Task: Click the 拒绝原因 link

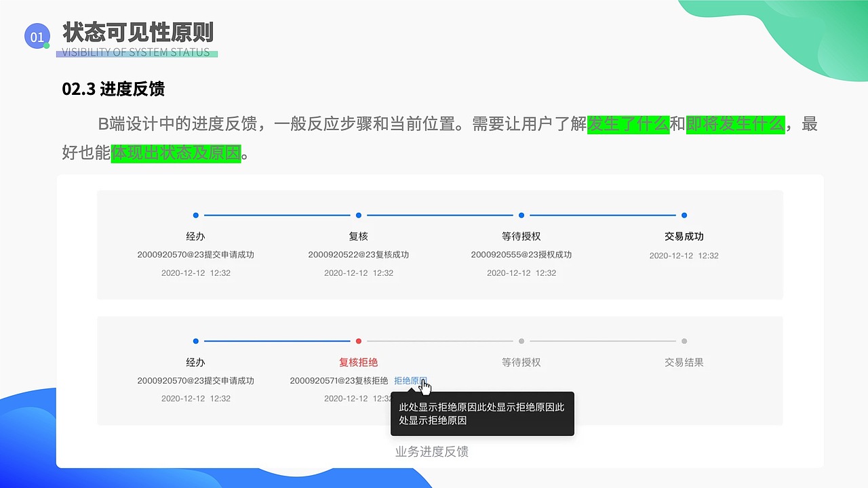Action: click(410, 381)
